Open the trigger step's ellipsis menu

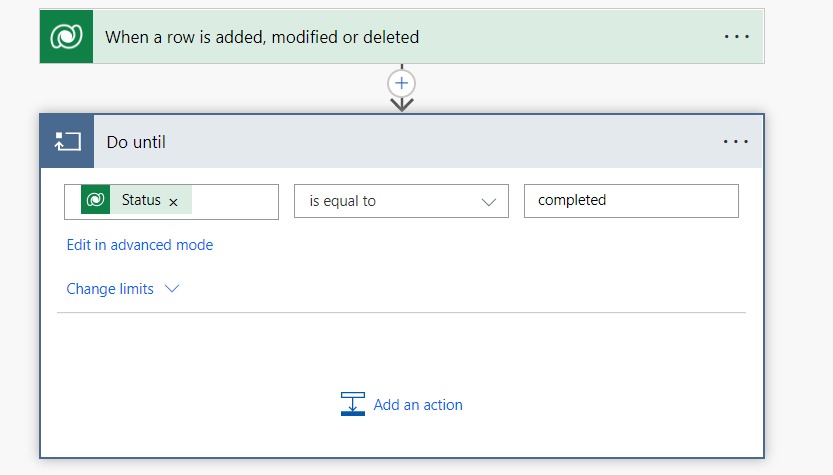point(736,37)
